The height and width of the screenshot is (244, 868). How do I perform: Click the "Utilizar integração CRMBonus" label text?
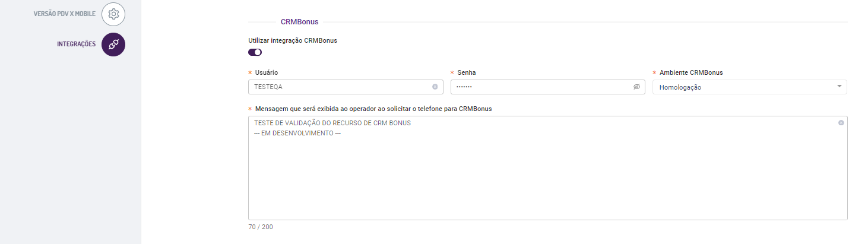click(x=293, y=40)
